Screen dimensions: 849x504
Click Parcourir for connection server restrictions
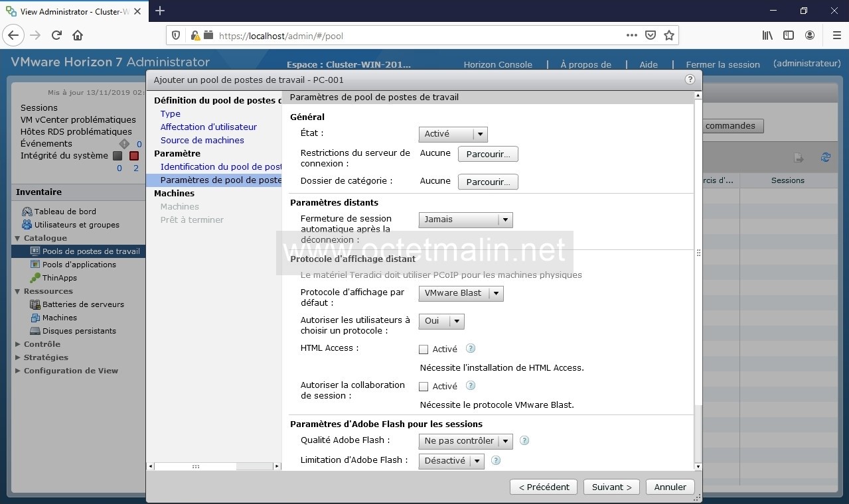(x=488, y=155)
